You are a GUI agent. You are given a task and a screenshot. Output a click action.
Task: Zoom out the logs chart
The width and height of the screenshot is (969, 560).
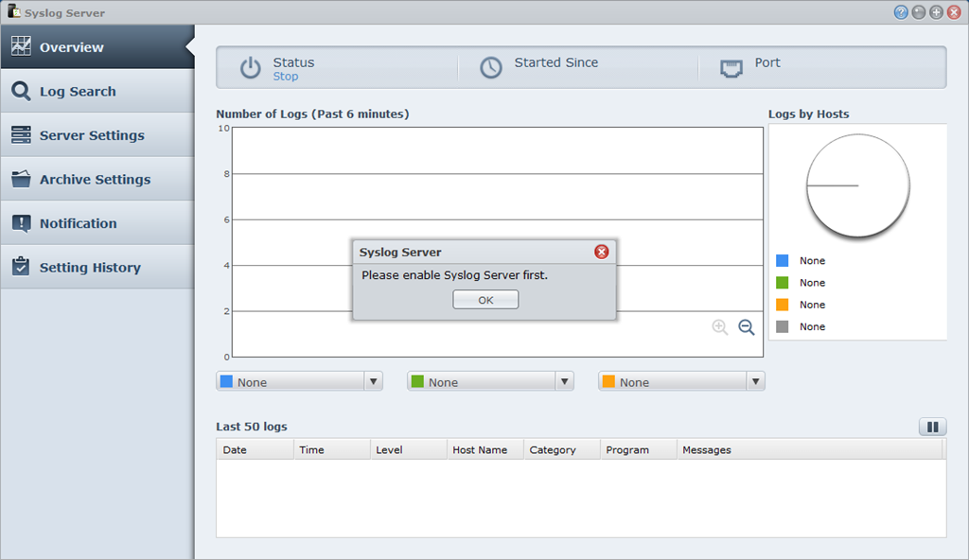click(x=746, y=327)
